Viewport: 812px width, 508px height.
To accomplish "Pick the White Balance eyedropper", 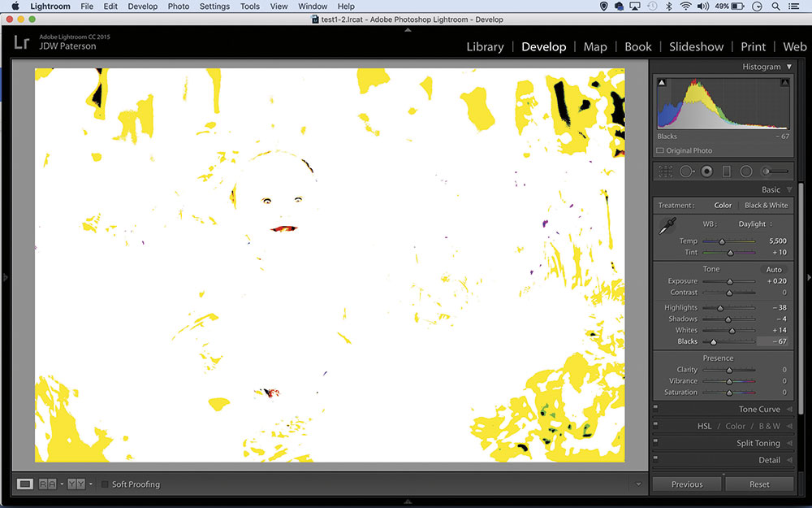I will [667, 224].
